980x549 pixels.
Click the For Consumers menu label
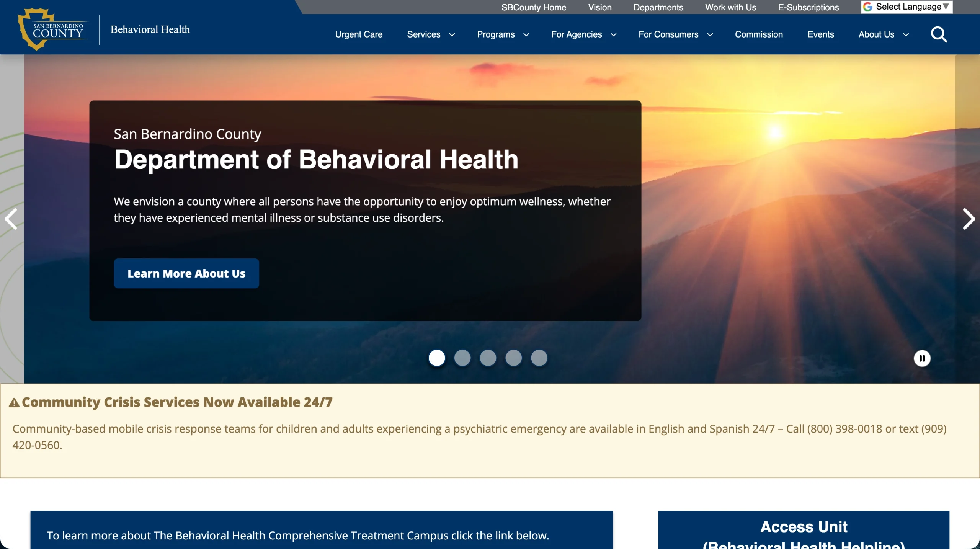coord(668,34)
